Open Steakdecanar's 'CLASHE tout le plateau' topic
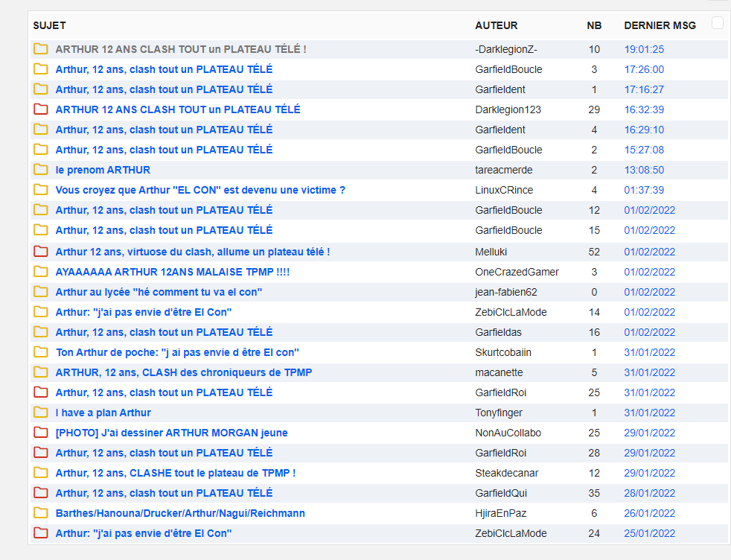 175,474
